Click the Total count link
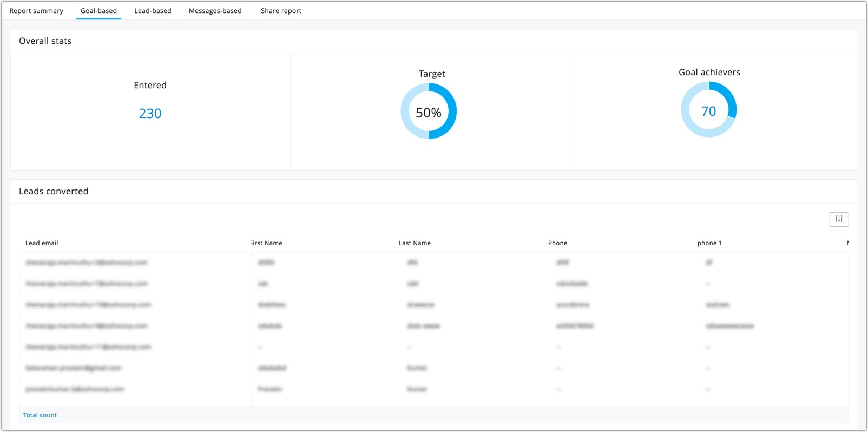The height and width of the screenshot is (432, 868). [x=40, y=415]
